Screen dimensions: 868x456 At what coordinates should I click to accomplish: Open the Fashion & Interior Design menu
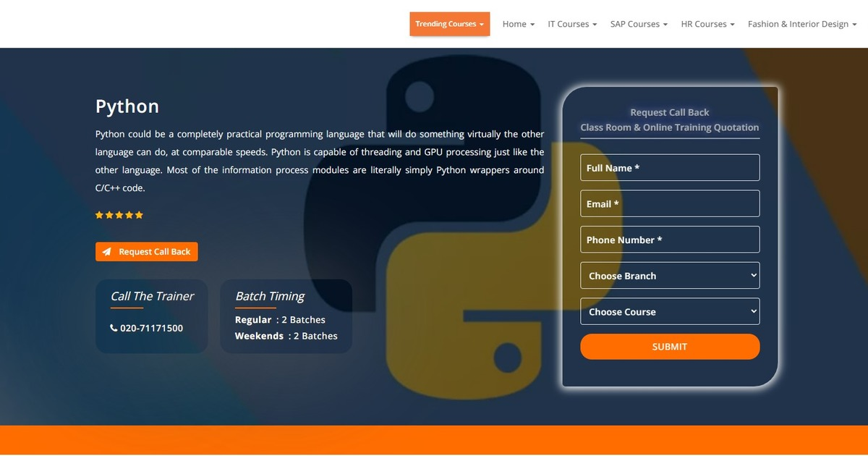pos(802,24)
